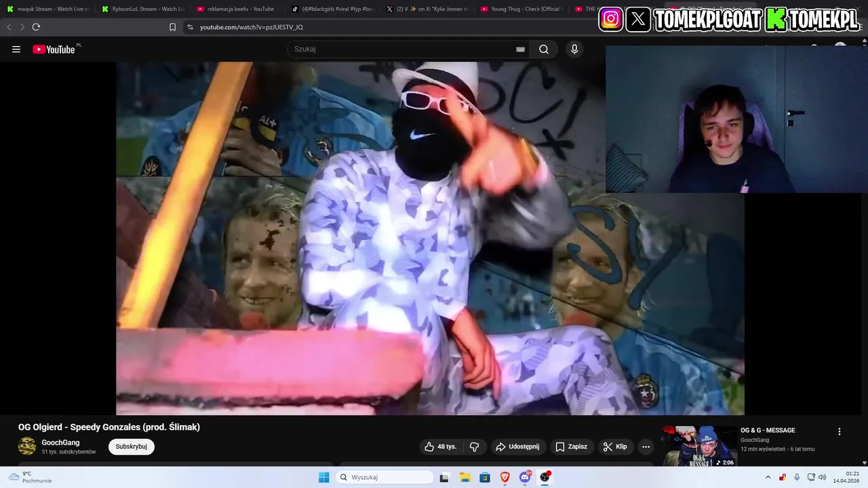Switch to the RybsonLoL Stream tab
The image size is (868, 488).
[142, 9]
